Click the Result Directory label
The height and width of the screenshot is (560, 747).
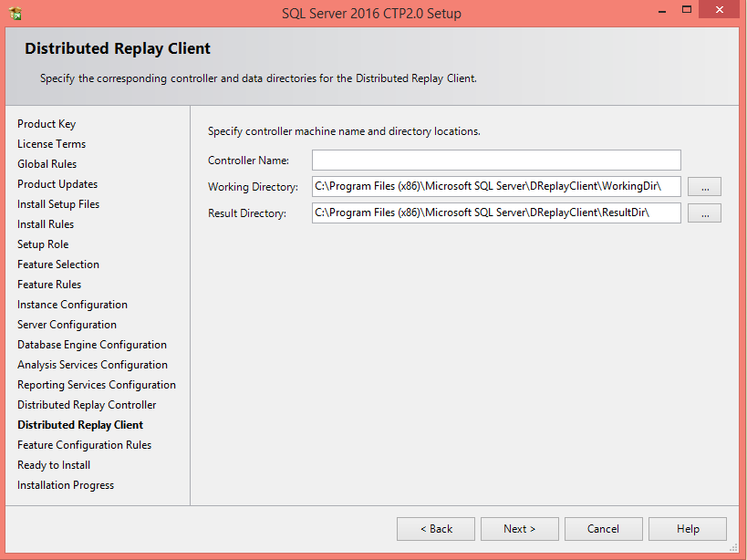[x=247, y=213]
